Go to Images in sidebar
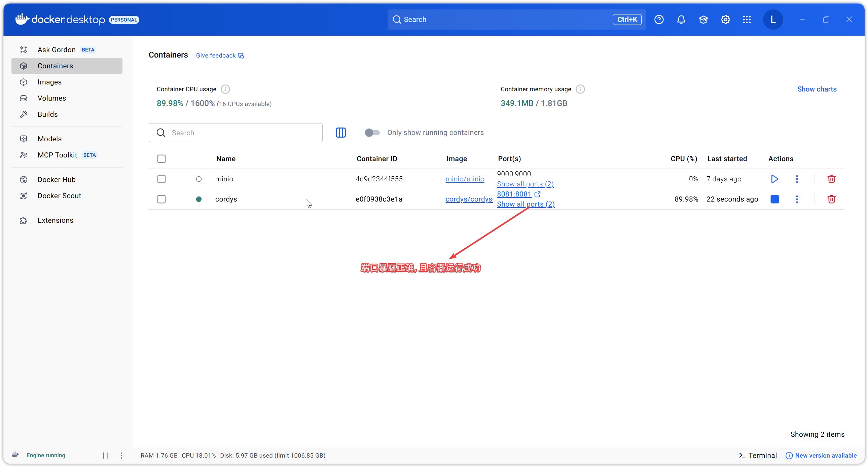868x467 pixels. (x=49, y=82)
